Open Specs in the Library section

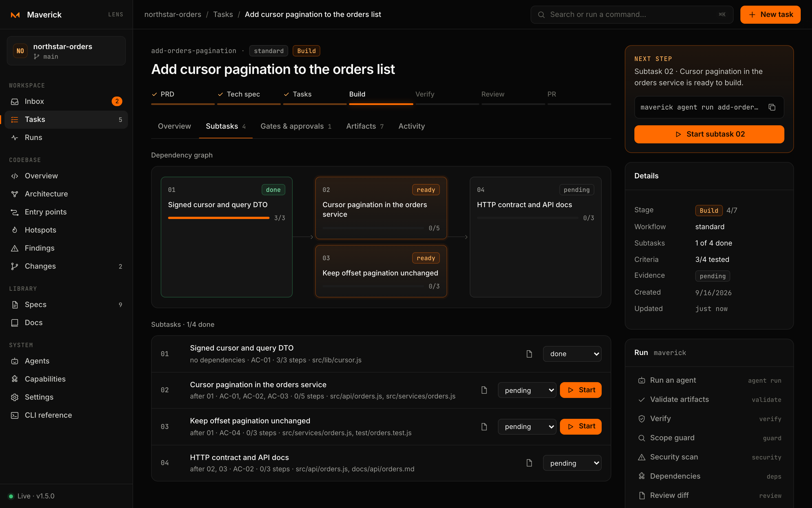[66, 305]
